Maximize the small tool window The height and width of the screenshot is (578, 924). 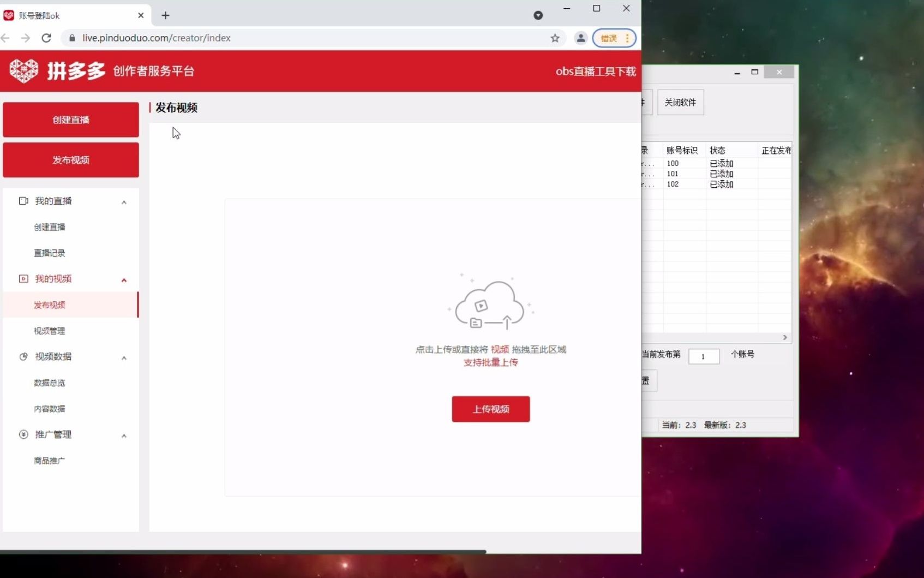[755, 72]
